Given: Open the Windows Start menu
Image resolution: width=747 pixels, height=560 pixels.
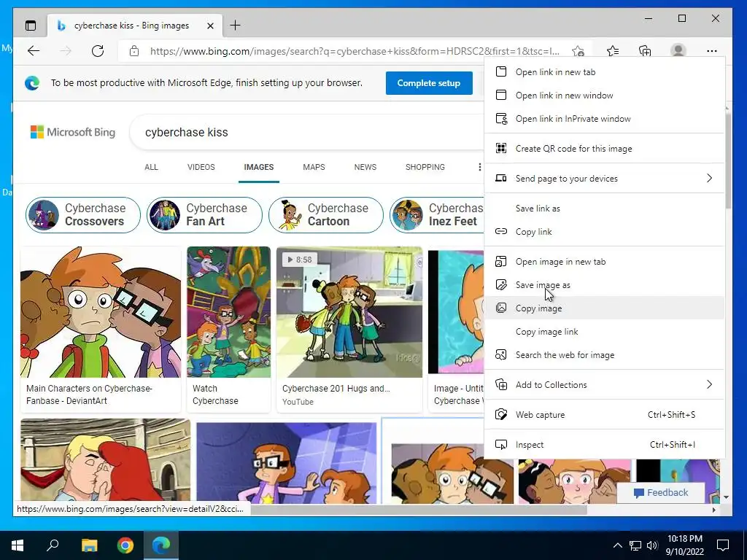Looking at the screenshot, I should [18, 545].
